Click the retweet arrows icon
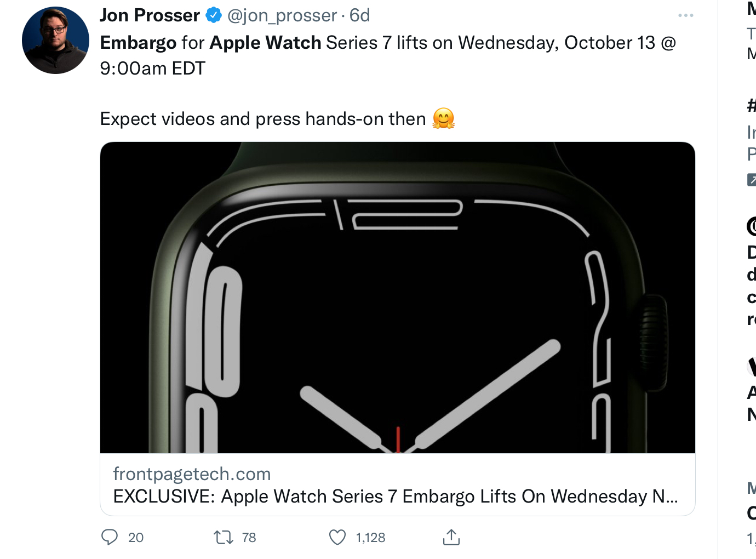This screenshot has height=559, width=756. pyautogui.click(x=224, y=537)
